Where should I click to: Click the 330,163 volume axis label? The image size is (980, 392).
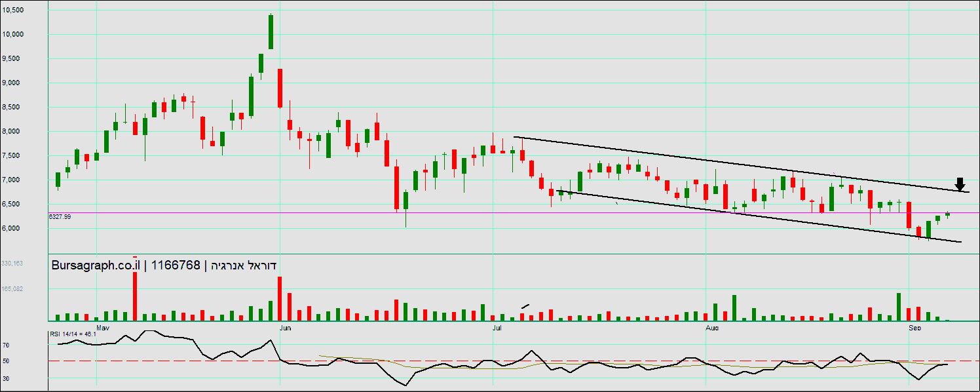(12, 263)
